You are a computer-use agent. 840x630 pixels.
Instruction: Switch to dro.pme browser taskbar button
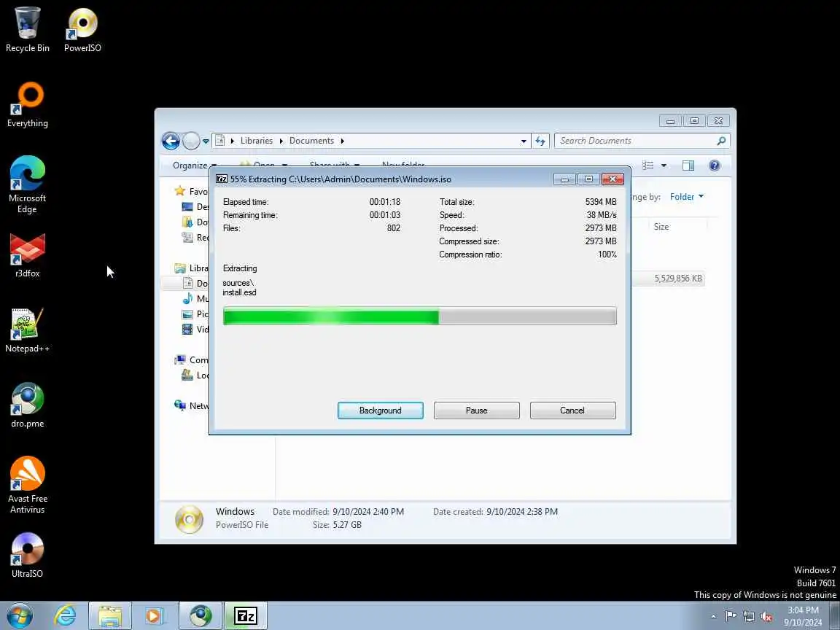[x=201, y=616]
